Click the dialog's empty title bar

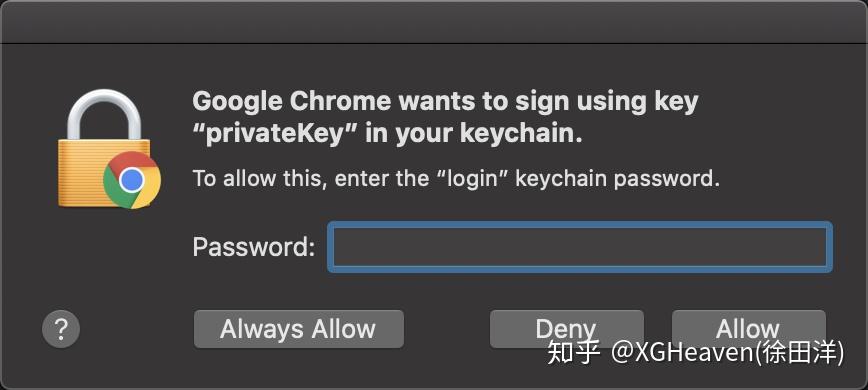(x=434, y=22)
